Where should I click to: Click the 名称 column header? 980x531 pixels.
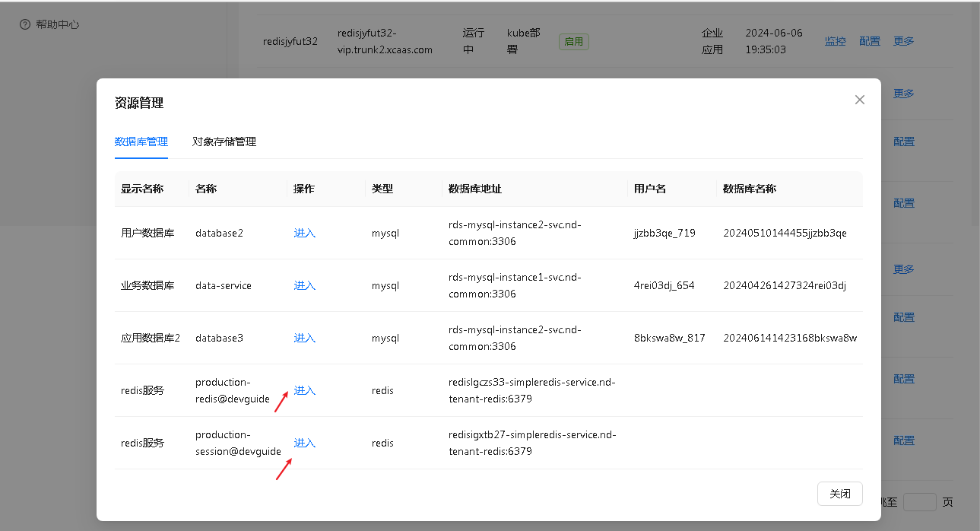pyautogui.click(x=206, y=189)
